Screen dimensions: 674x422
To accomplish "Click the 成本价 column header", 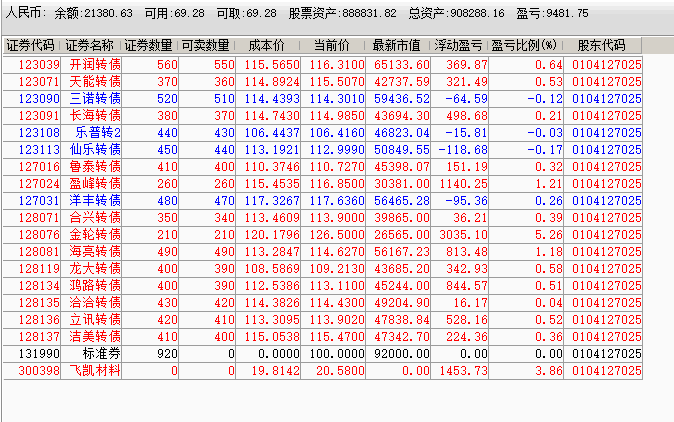I will pos(266,46).
